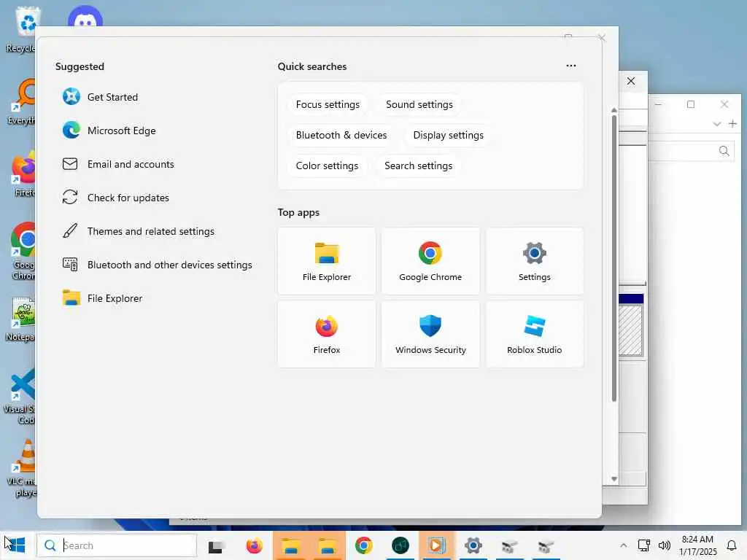
Task: Open Windows Security tile in Top apps
Action: pyautogui.click(x=430, y=334)
